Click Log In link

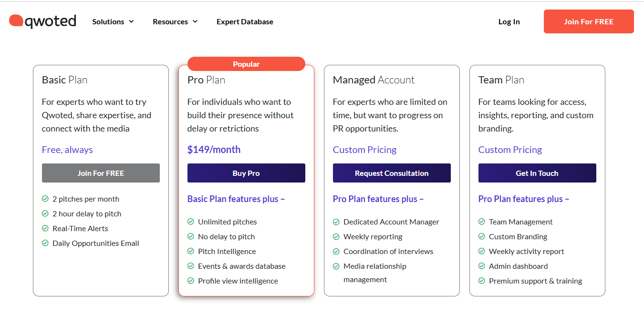pyautogui.click(x=509, y=21)
